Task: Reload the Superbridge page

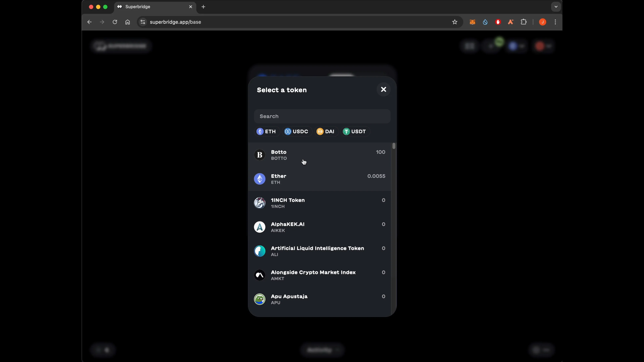Action: [115, 22]
